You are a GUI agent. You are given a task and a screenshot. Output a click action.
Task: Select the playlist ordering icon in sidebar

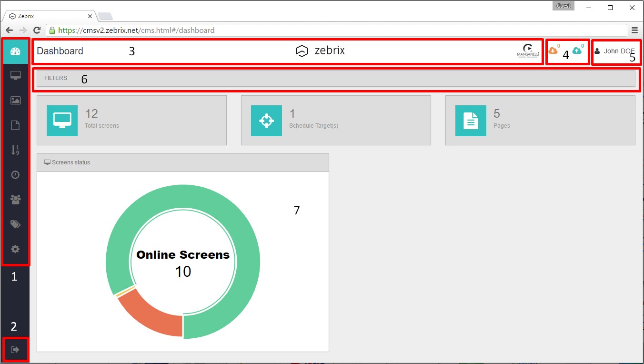coord(16,150)
